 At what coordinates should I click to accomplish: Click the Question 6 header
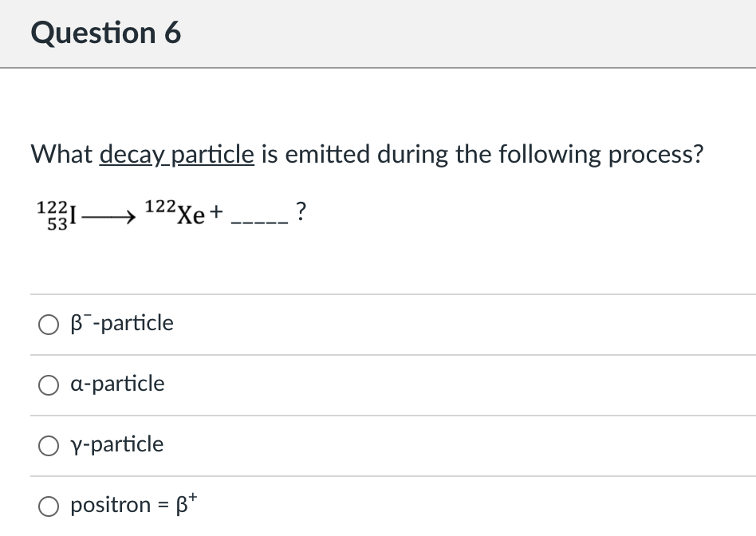click(104, 33)
